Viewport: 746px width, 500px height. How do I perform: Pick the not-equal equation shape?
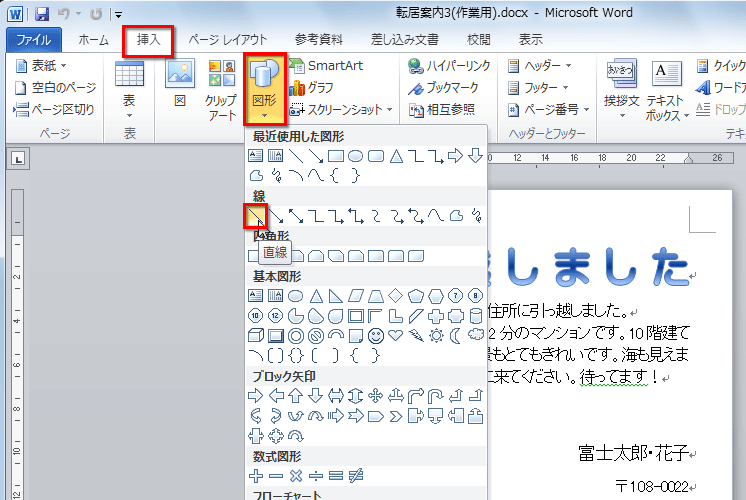coord(356,476)
